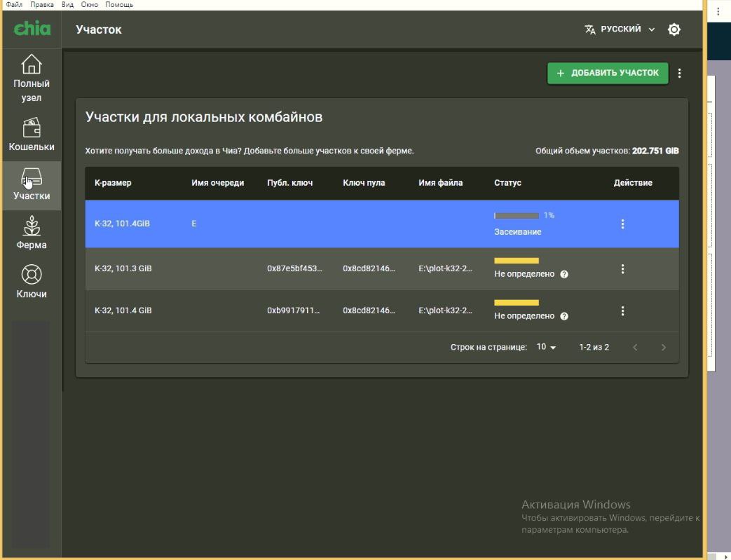The height and width of the screenshot is (560, 731).
Task: Click the K-32, 101.3 GiB cell
Action: click(123, 268)
